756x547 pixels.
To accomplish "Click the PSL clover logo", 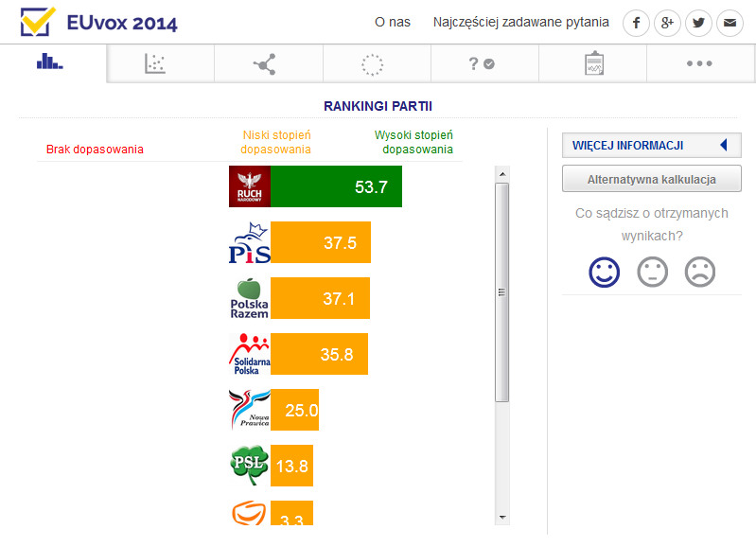I will point(250,466).
